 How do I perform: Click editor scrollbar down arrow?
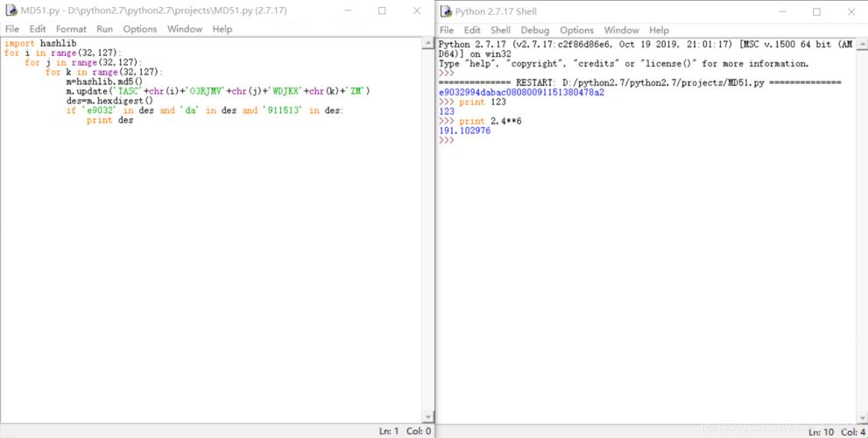point(427,416)
